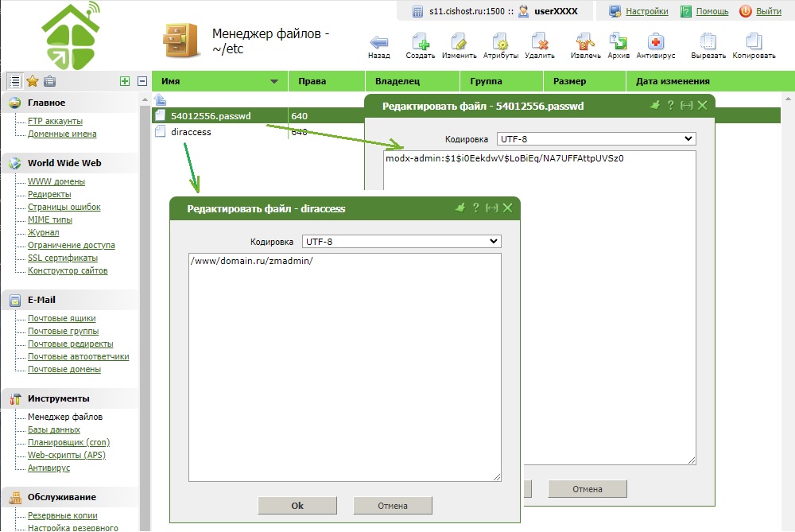Sort the file list by Имя column
The height and width of the screenshot is (532, 795).
[x=219, y=81]
